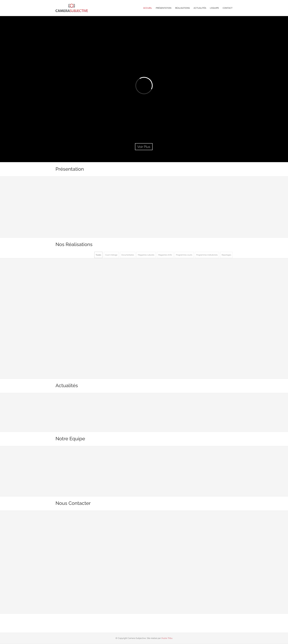Click the Notre Equipe heading

coord(70,439)
